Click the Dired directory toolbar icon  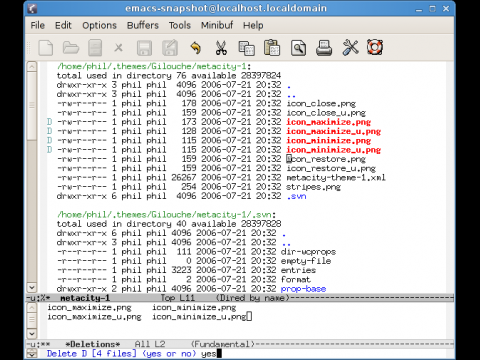[x=95, y=48]
